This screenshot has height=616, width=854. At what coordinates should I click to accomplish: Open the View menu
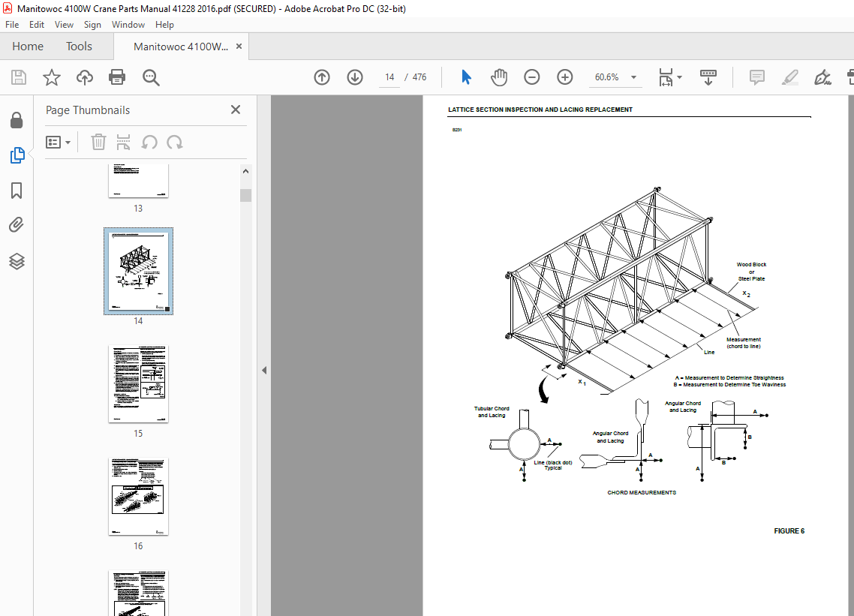(64, 25)
